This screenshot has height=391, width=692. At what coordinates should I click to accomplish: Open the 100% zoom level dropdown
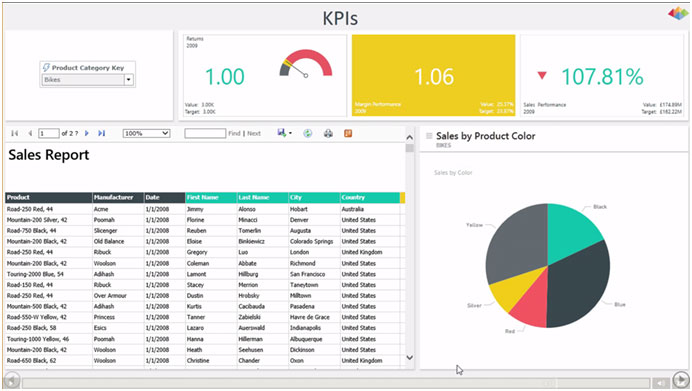click(146, 133)
